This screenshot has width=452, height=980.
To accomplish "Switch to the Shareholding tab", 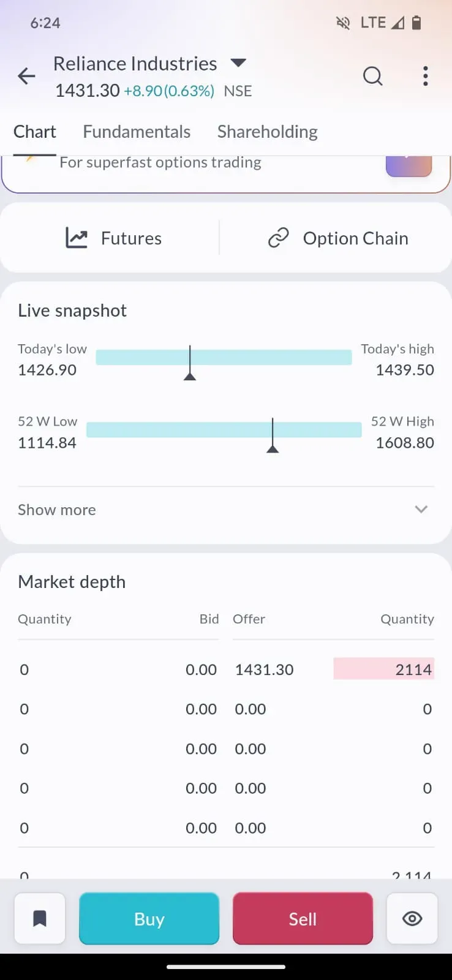I will pyautogui.click(x=267, y=132).
